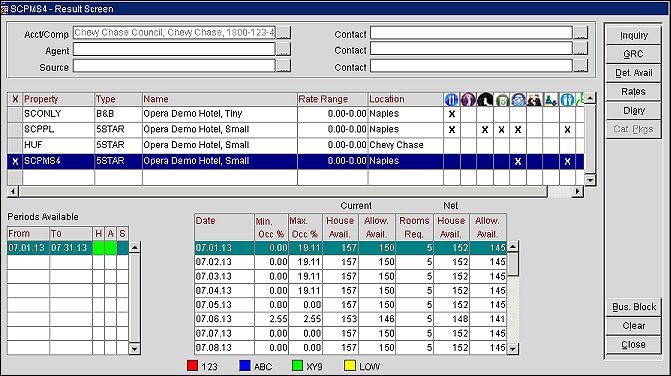Click the green H cell for 07.01.13 period
Screen dimensions: 671x376
pos(99,248)
